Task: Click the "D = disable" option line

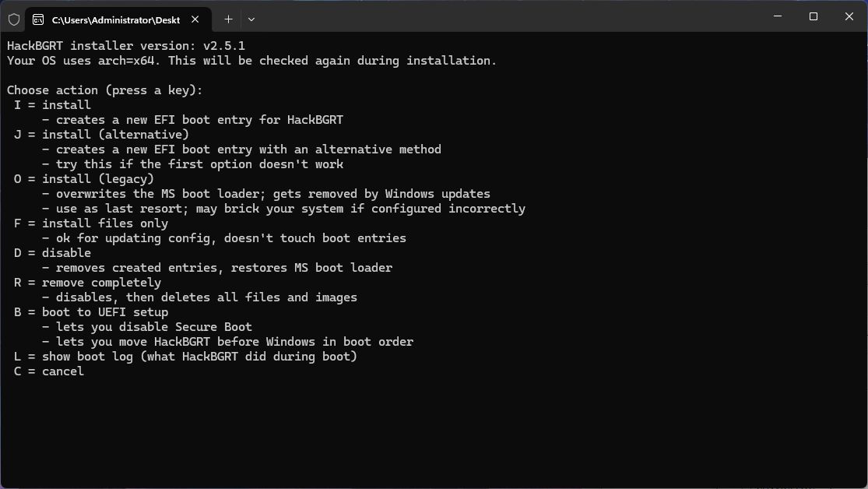Action: 52,253
